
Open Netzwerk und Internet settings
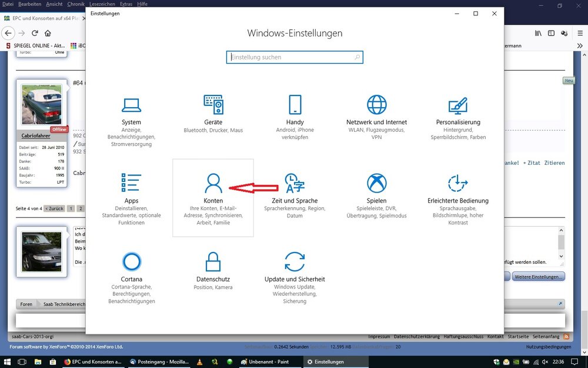click(x=376, y=117)
